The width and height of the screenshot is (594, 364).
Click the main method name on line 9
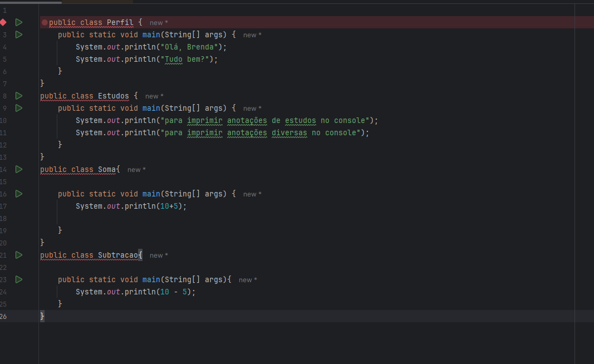pos(151,109)
